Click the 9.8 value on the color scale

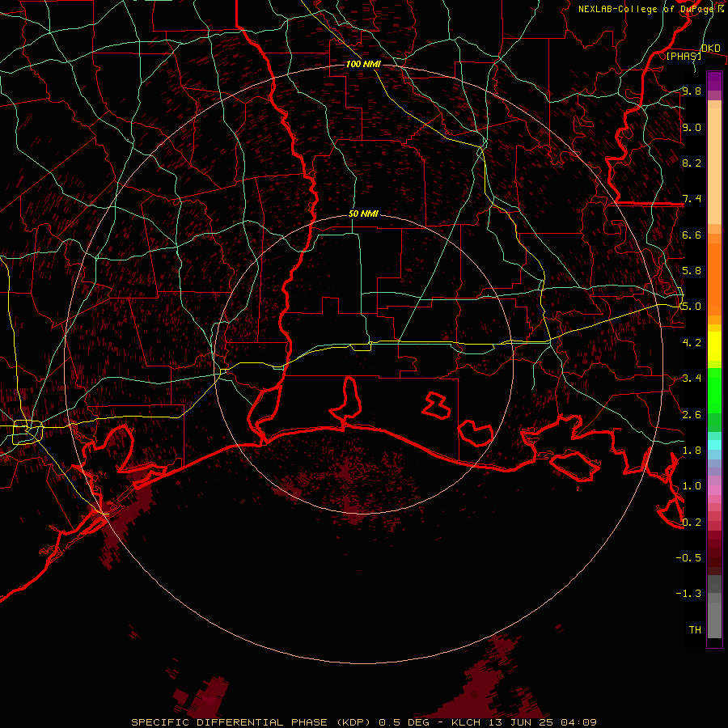click(x=692, y=91)
